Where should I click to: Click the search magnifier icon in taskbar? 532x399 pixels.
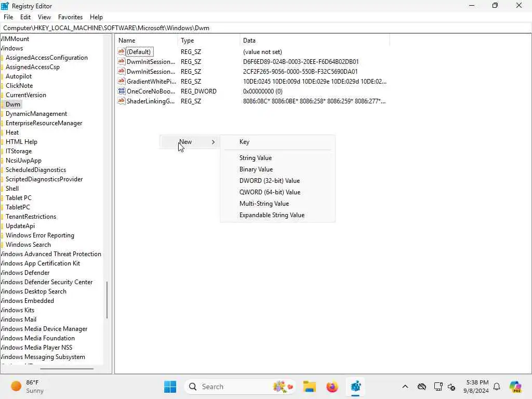point(193,387)
